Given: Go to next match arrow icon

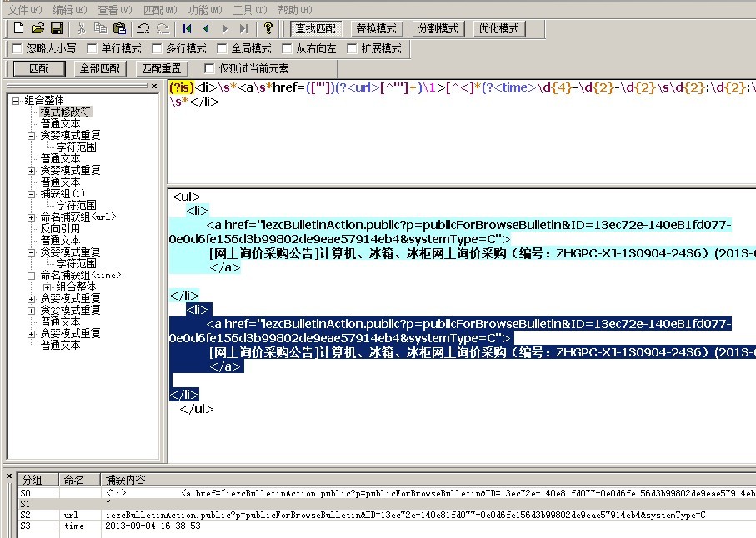Looking at the screenshot, I should 225,29.
